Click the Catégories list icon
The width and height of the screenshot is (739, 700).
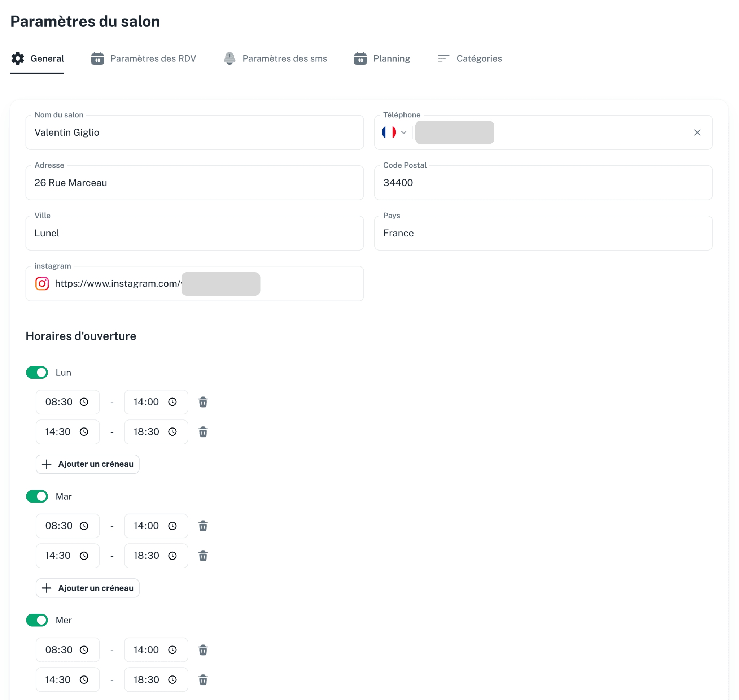443,58
